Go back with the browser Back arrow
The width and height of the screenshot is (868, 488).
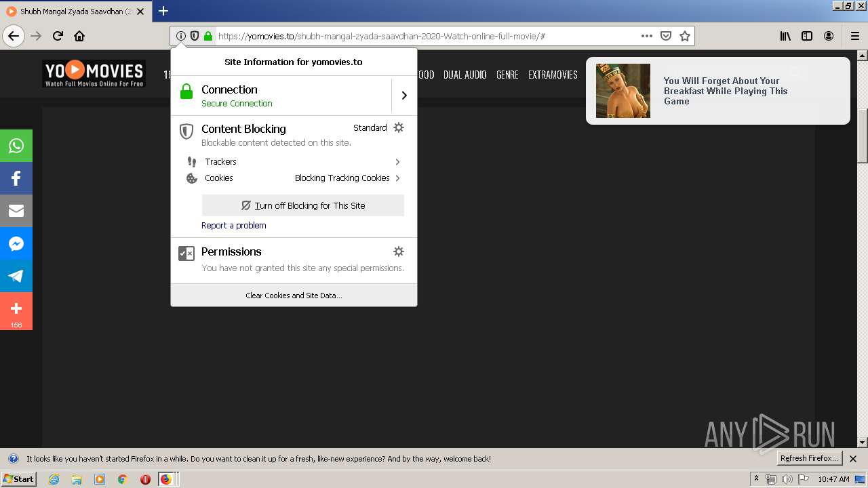point(14,36)
